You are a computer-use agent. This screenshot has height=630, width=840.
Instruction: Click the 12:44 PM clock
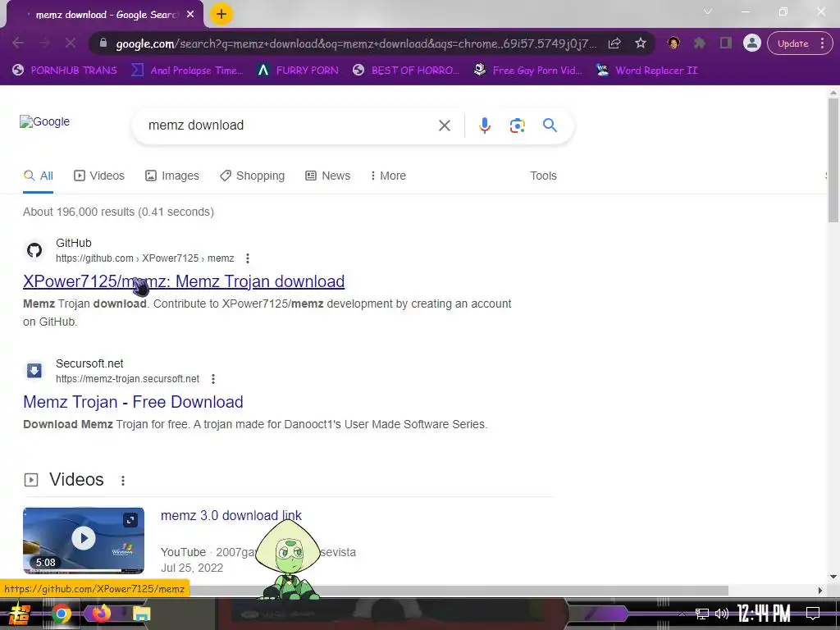tap(764, 614)
